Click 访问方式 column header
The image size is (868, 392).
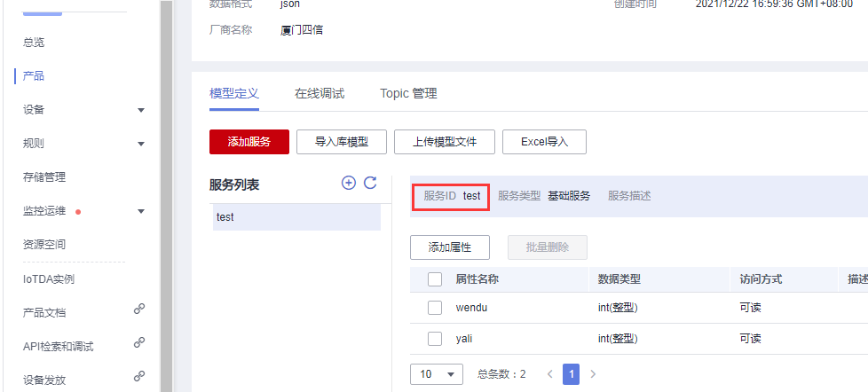tap(761, 279)
